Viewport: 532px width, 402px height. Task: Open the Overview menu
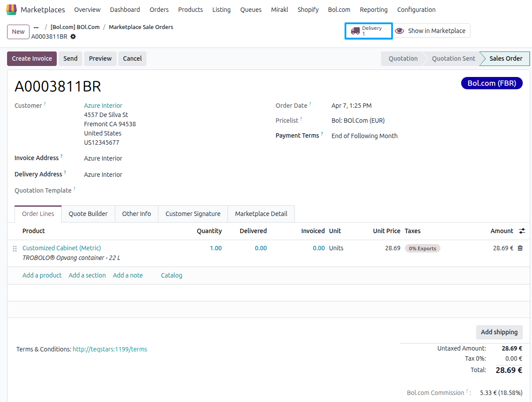(87, 10)
